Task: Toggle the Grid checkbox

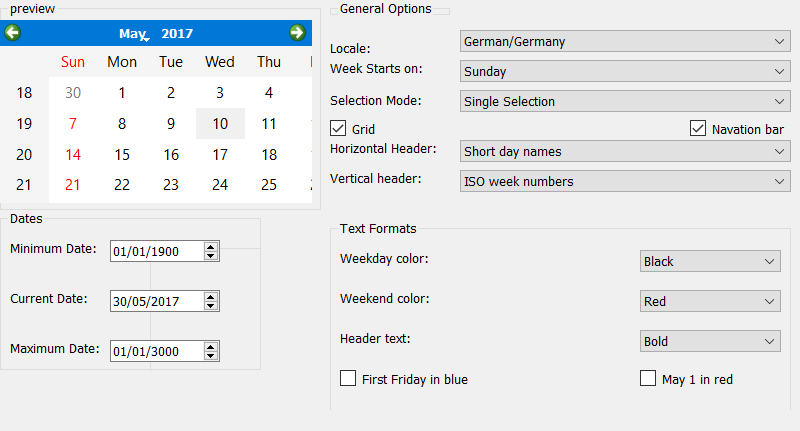Action: [x=338, y=129]
